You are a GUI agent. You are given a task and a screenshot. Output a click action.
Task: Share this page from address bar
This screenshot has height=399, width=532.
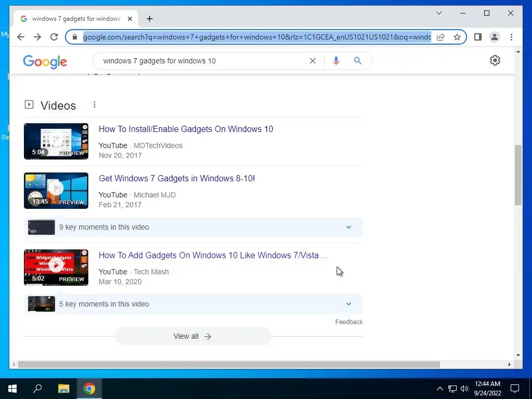[x=441, y=37]
